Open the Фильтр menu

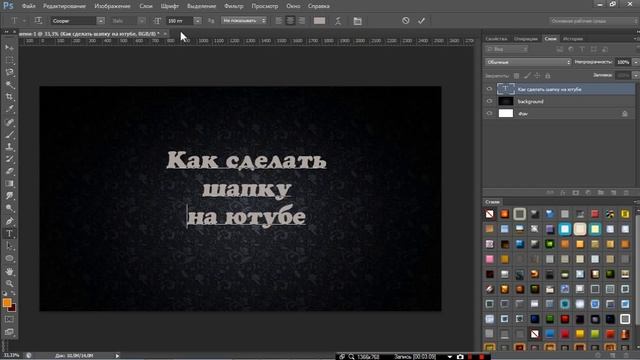point(234,6)
